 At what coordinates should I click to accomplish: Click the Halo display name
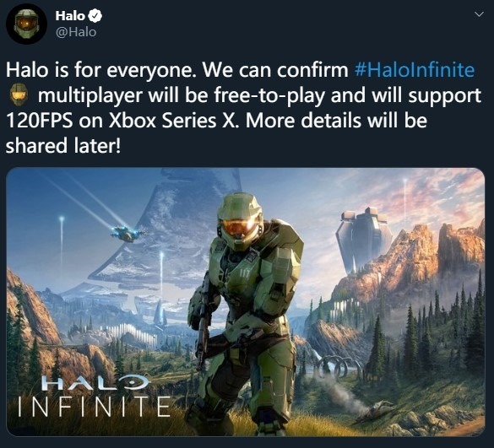(70, 16)
